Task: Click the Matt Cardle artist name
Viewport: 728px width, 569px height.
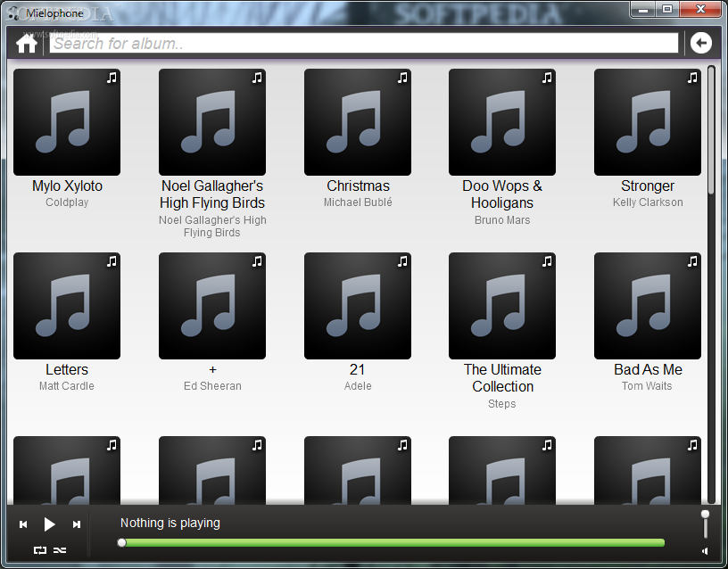Action: tap(67, 386)
